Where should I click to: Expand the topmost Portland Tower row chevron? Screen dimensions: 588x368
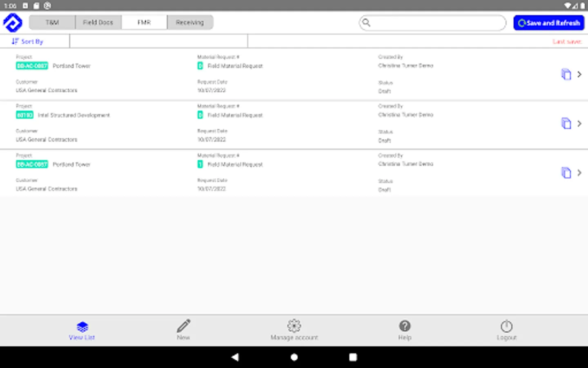tap(579, 74)
